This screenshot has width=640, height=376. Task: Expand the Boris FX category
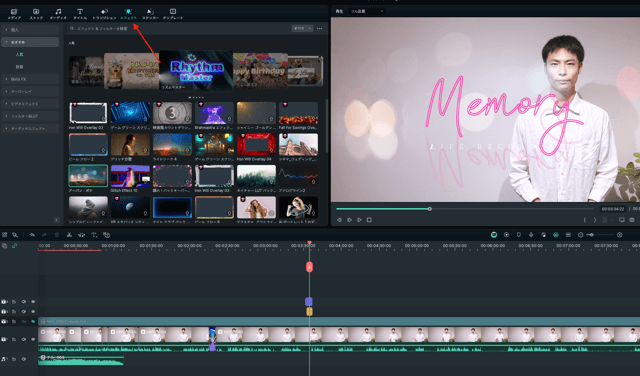click(x=30, y=79)
